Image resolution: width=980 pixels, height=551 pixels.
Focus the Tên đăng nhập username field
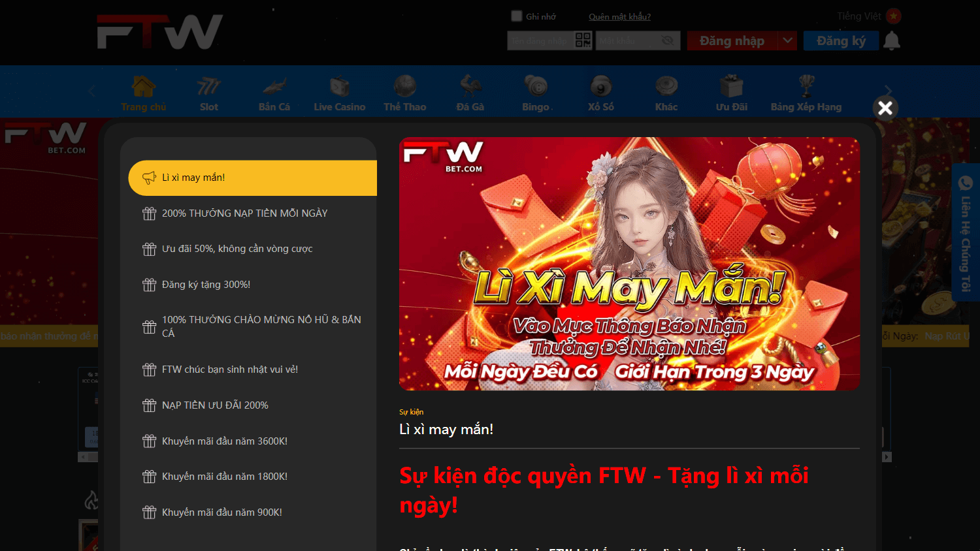point(540,40)
